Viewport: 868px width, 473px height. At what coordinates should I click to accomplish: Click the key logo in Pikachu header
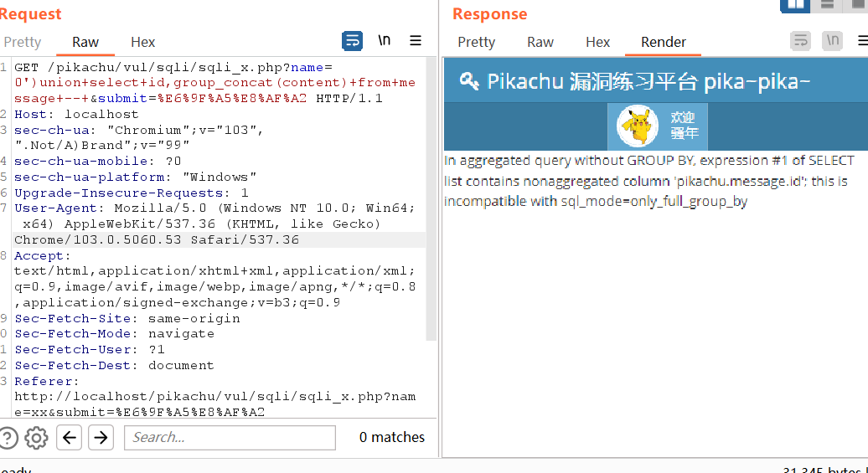469,81
